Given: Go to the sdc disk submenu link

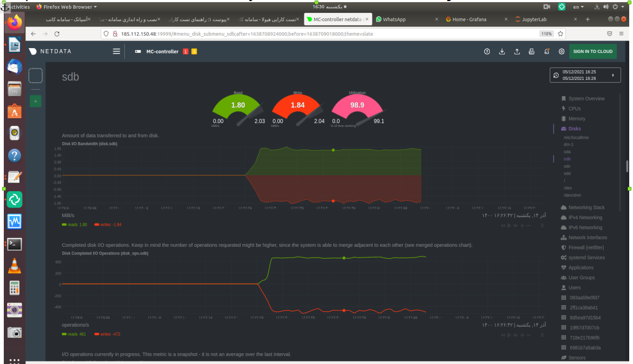Looking at the screenshot, I should pos(567,166).
